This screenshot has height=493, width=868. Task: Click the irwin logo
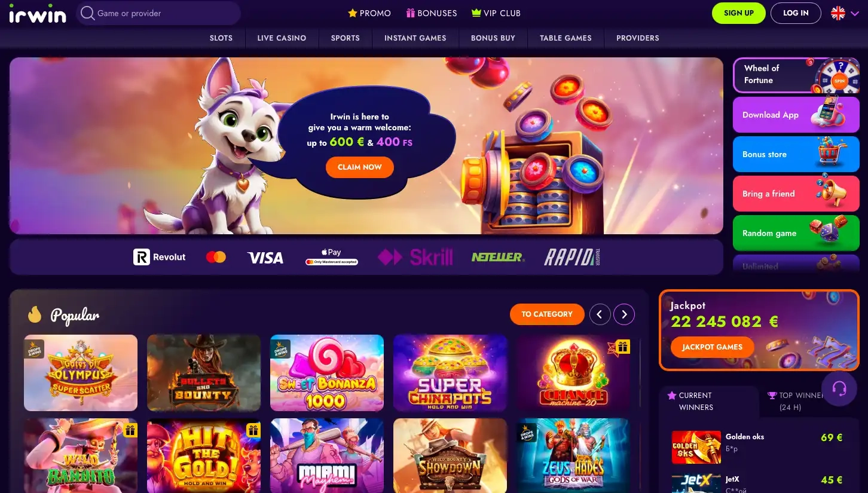coord(38,13)
